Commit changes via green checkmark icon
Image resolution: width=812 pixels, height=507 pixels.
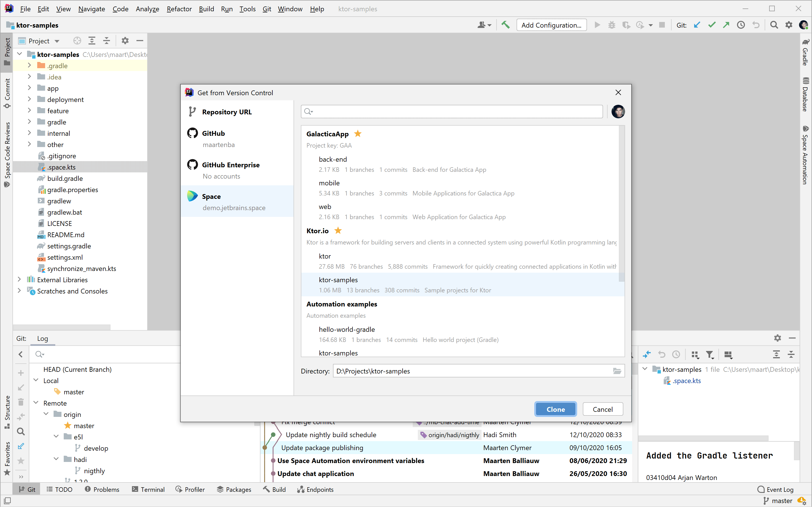(712, 25)
